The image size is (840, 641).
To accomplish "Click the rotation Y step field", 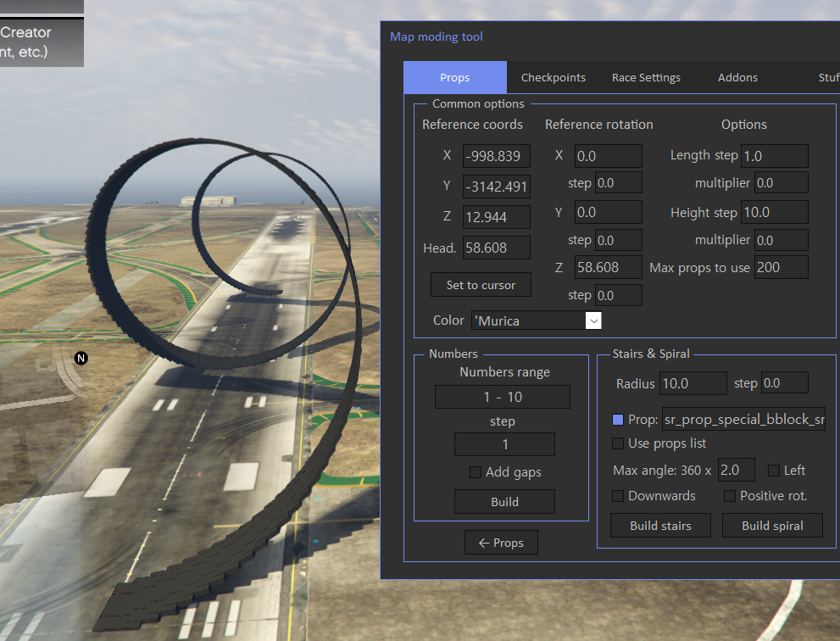I will point(618,240).
